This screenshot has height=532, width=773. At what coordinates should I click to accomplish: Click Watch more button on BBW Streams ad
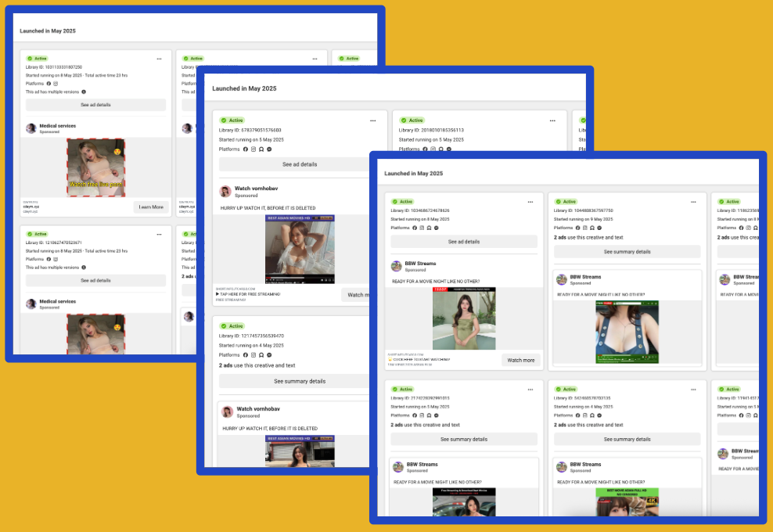[521, 360]
